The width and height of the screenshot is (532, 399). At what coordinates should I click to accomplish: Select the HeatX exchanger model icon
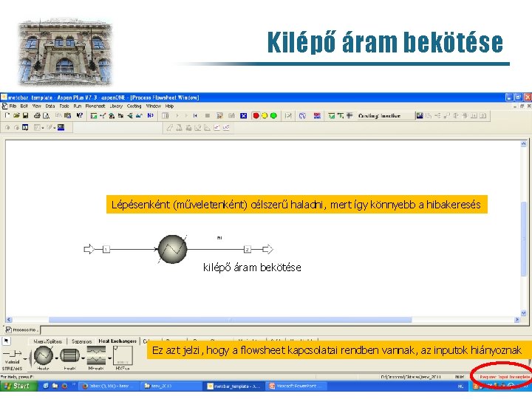tap(70, 355)
